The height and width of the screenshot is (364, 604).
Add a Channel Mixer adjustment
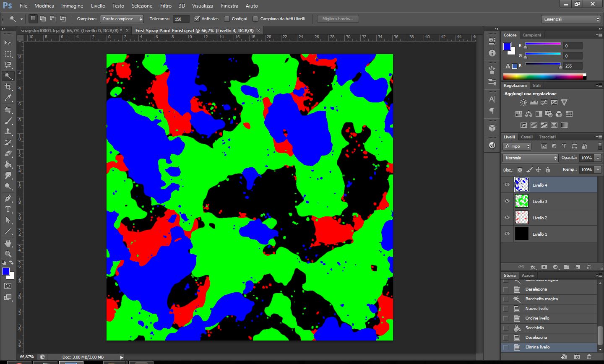(x=559, y=114)
